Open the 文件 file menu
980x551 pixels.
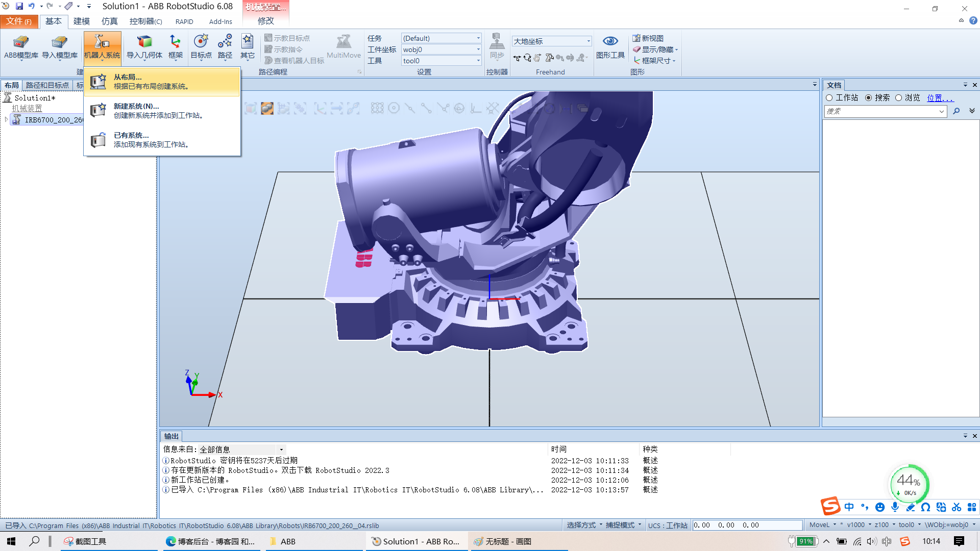click(19, 21)
